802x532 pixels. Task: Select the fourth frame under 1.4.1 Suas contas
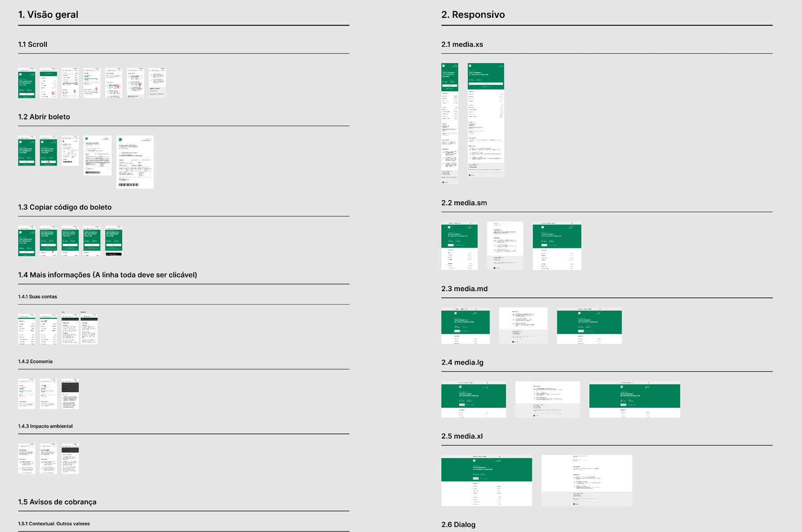pos(89,329)
